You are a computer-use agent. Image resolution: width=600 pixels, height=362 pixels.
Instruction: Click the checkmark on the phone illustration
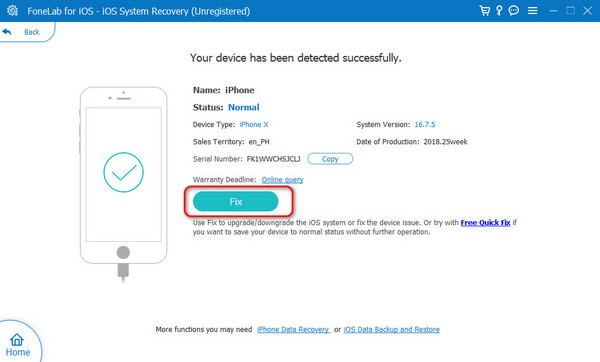point(123,173)
